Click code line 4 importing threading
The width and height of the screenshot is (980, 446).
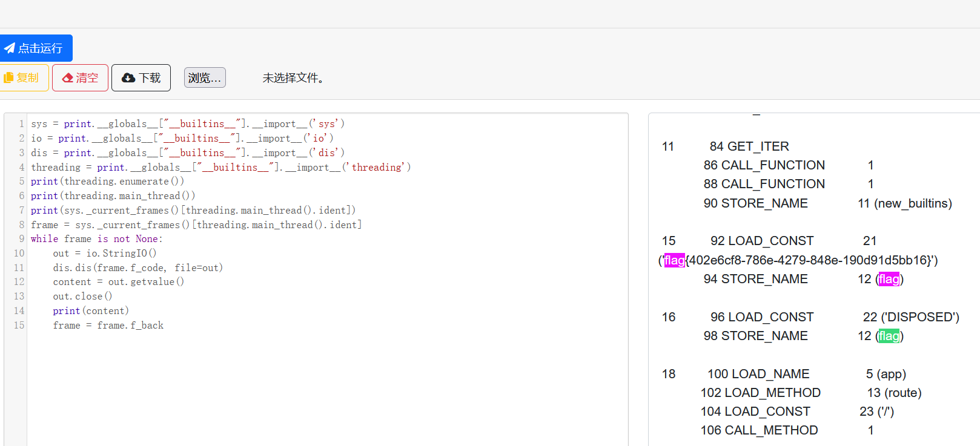click(x=221, y=167)
